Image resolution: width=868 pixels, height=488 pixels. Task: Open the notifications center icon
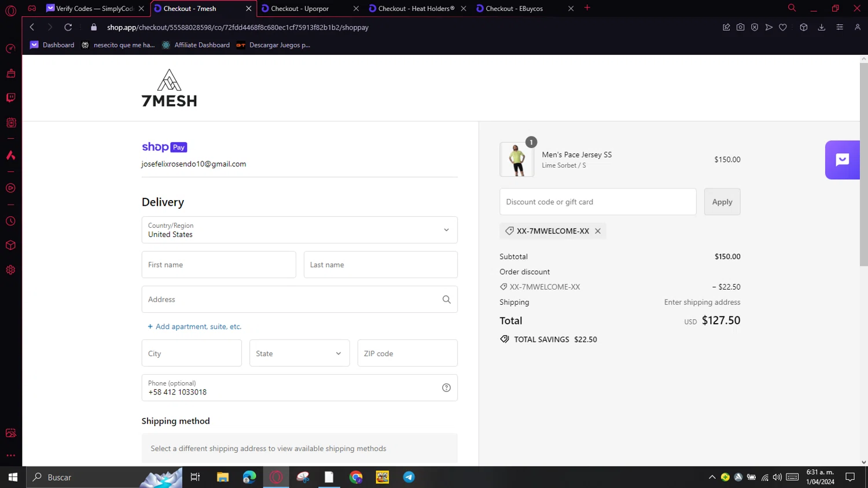[x=850, y=477]
